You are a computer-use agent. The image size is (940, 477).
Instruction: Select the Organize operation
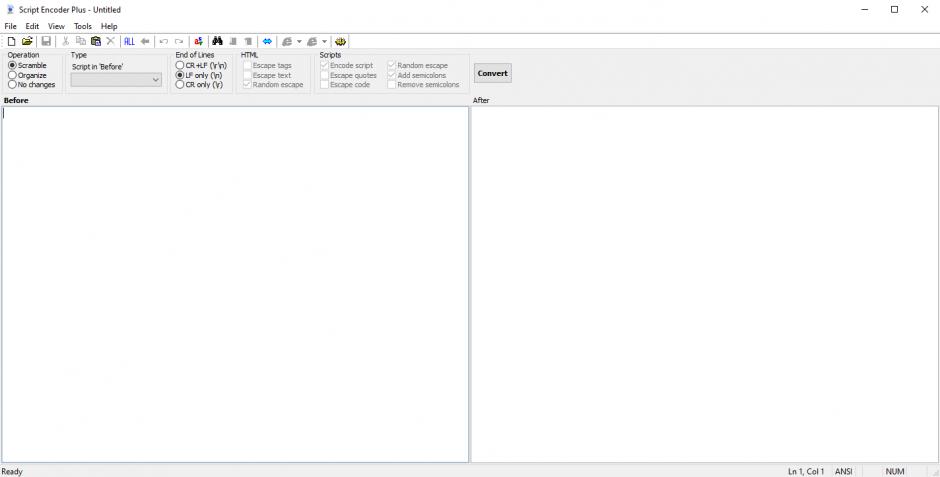pos(13,75)
